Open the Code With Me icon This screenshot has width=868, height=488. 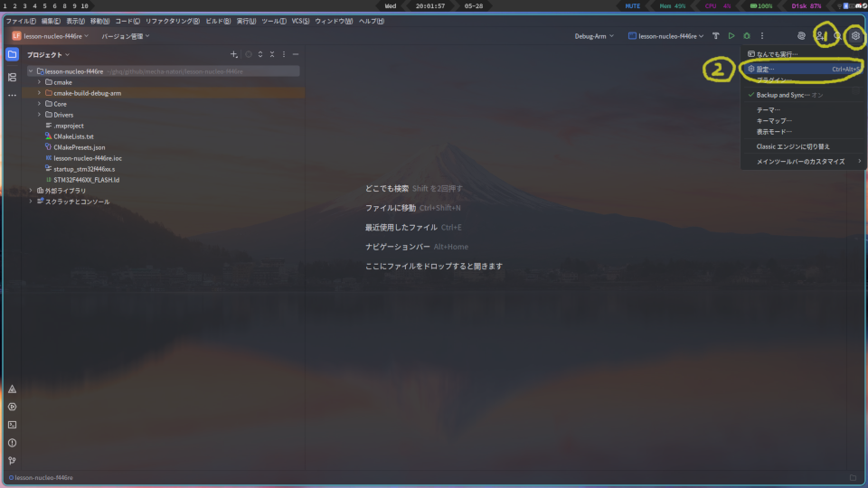coord(820,36)
